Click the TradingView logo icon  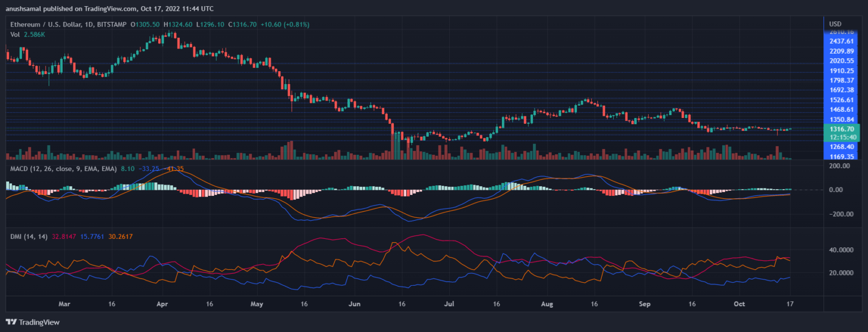point(11,322)
